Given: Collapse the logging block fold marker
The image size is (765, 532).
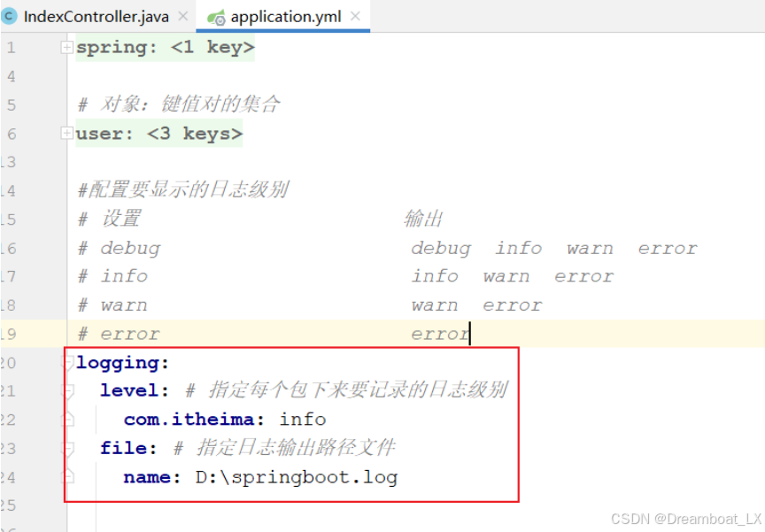Looking at the screenshot, I should [67, 362].
